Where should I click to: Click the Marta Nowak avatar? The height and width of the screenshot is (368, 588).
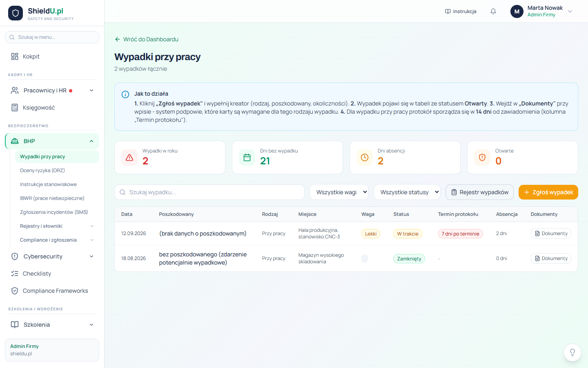point(517,11)
